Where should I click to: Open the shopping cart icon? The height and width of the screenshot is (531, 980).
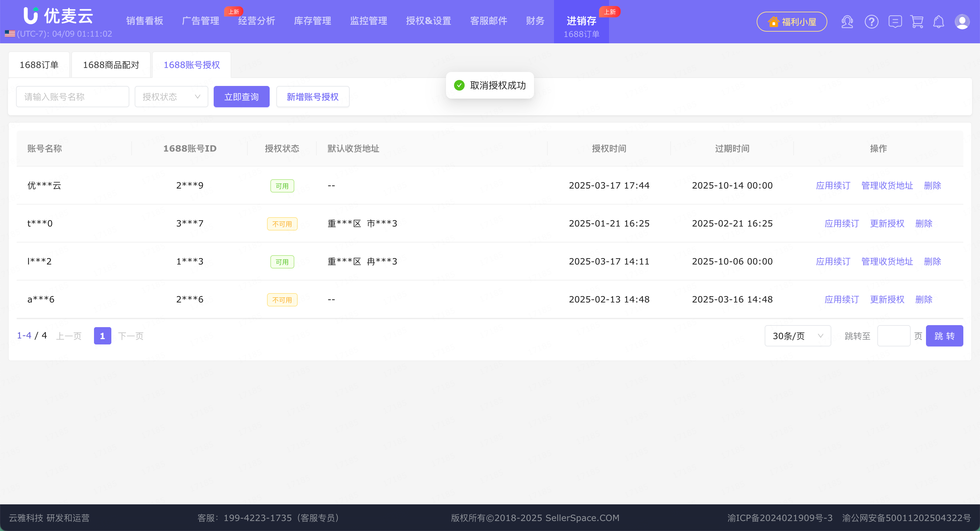917,22
